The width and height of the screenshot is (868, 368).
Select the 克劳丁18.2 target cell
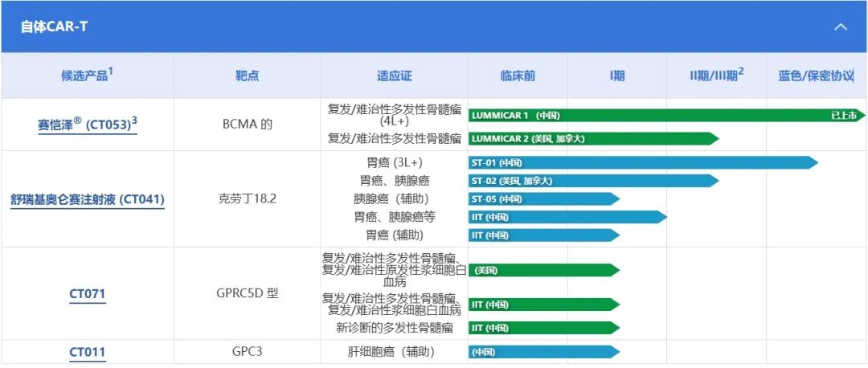[248, 198]
